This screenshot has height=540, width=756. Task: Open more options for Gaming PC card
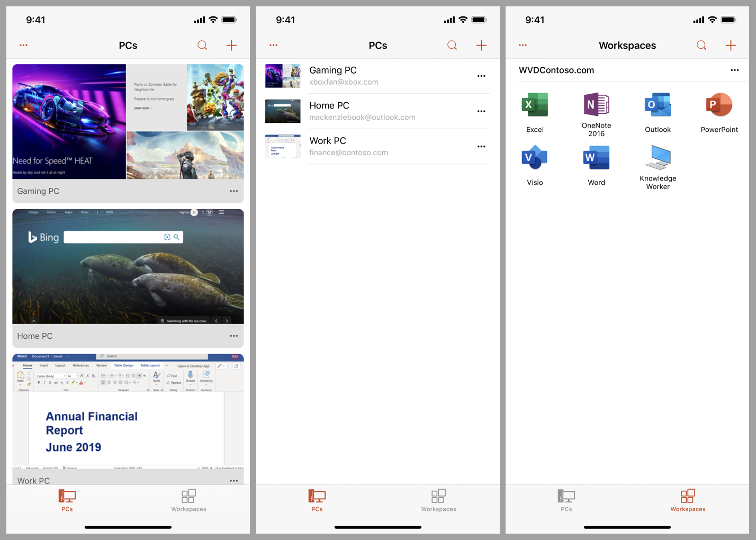click(x=233, y=191)
